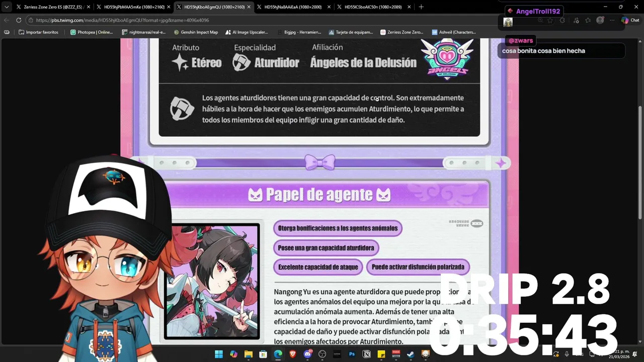
Task: Open a new browser tab
Action: 421,7
